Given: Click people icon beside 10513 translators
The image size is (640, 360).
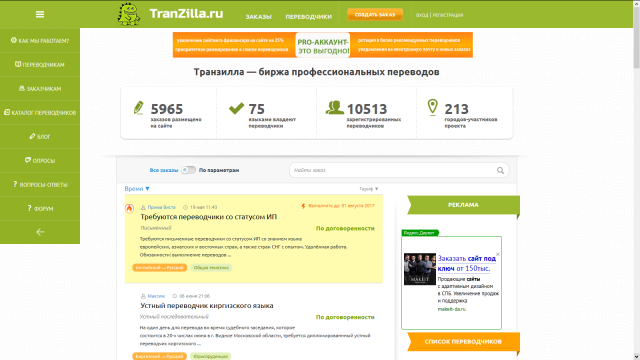Looking at the screenshot, I should click(x=334, y=108).
